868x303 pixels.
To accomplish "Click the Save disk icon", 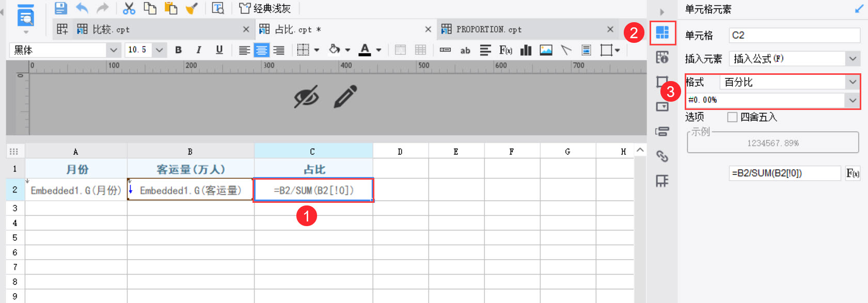I will pyautogui.click(x=61, y=8).
